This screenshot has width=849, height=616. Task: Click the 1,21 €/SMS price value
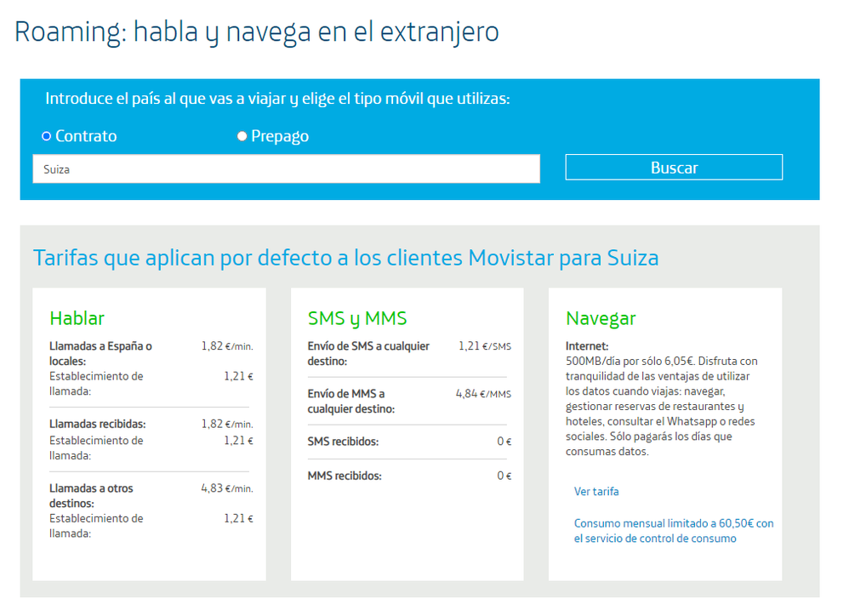click(x=481, y=346)
